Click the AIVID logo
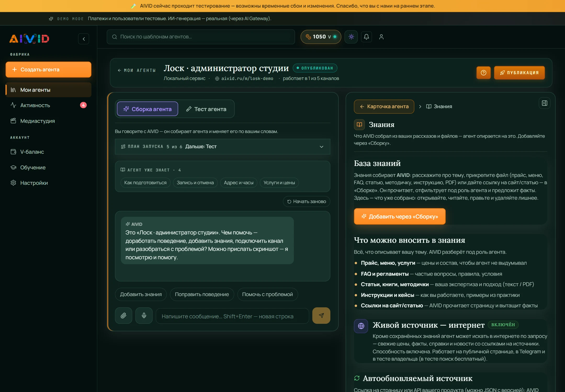The height and width of the screenshot is (392, 565). point(29,39)
